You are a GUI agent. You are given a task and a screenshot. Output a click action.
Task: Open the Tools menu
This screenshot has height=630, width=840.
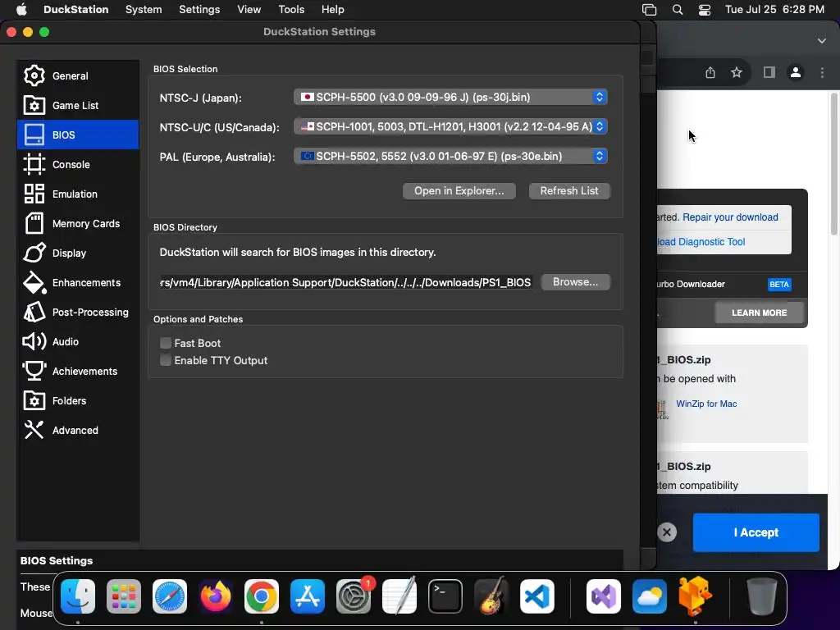pos(291,10)
